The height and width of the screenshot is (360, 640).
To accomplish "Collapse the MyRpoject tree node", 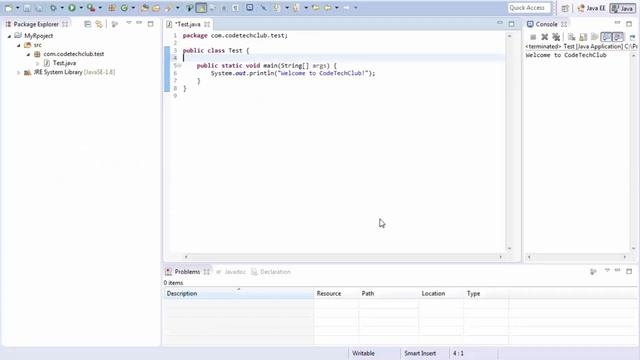I will click(9, 36).
